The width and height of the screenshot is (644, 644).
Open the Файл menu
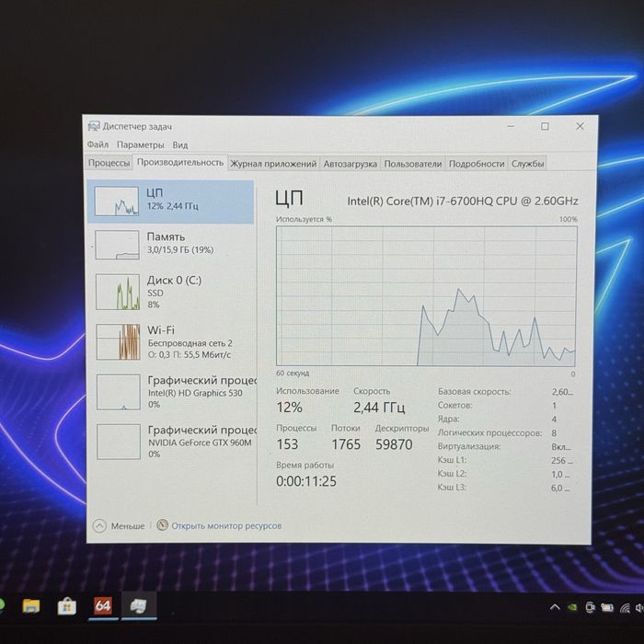98,144
